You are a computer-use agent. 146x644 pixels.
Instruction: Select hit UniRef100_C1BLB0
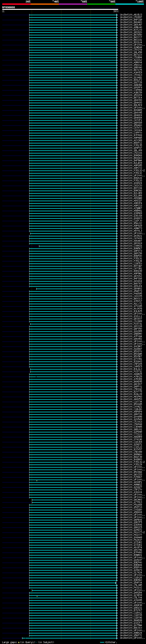coord(131,410)
